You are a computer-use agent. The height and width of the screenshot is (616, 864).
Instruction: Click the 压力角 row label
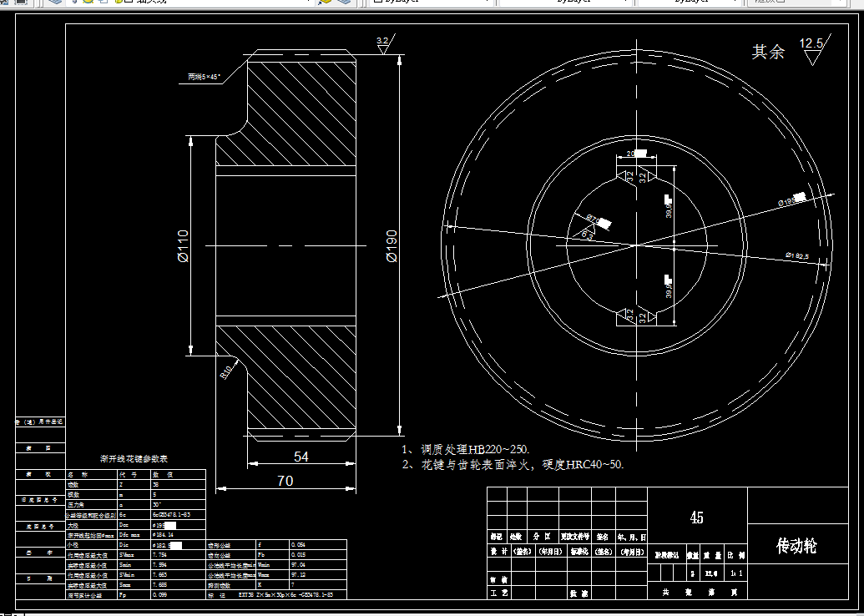[x=75, y=505]
